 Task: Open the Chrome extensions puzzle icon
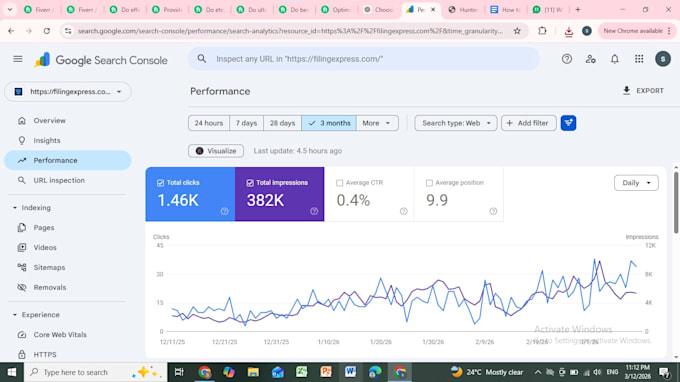[542, 31]
